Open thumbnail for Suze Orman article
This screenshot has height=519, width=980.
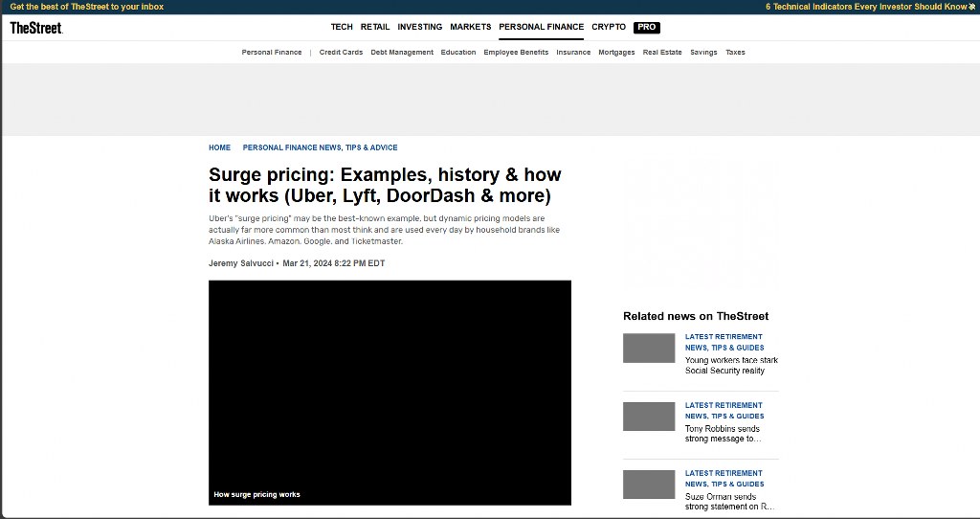(x=649, y=485)
